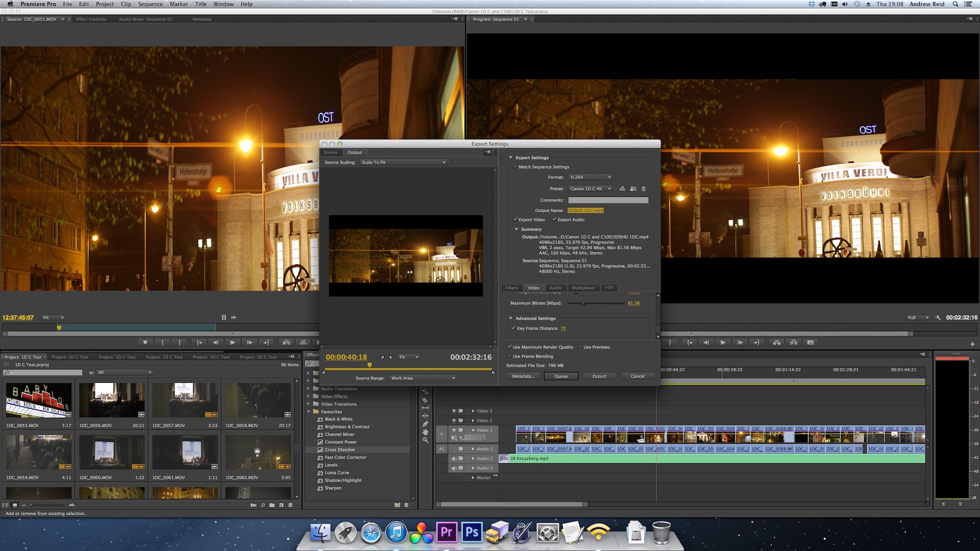Click Maximum Bitrate value 81.56
Screen dimensions: 980x551
coord(633,303)
